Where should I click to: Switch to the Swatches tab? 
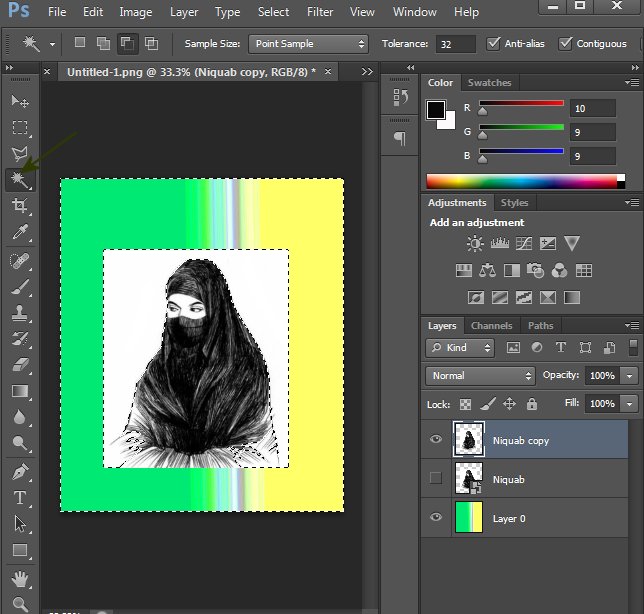coord(489,83)
